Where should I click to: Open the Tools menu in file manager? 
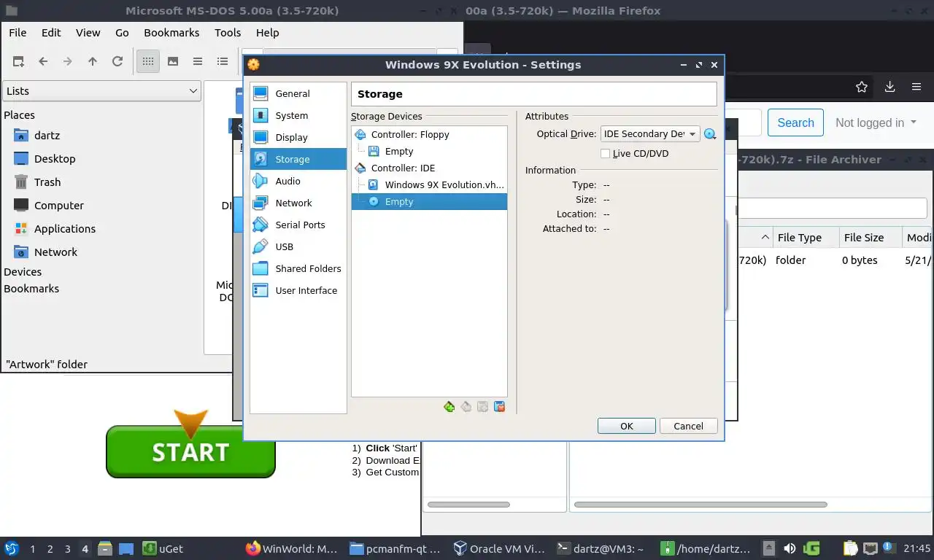pyautogui.click(x=228, y=32)
